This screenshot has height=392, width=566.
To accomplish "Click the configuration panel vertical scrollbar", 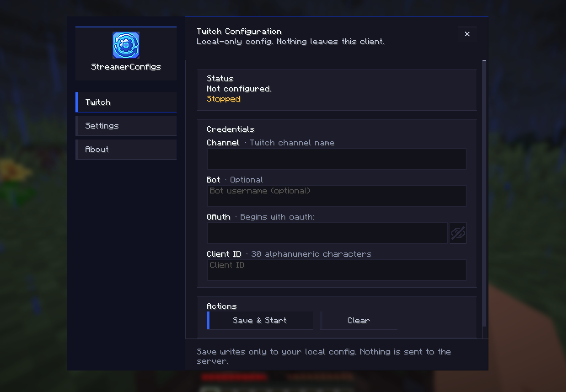I will pos(484,194).
